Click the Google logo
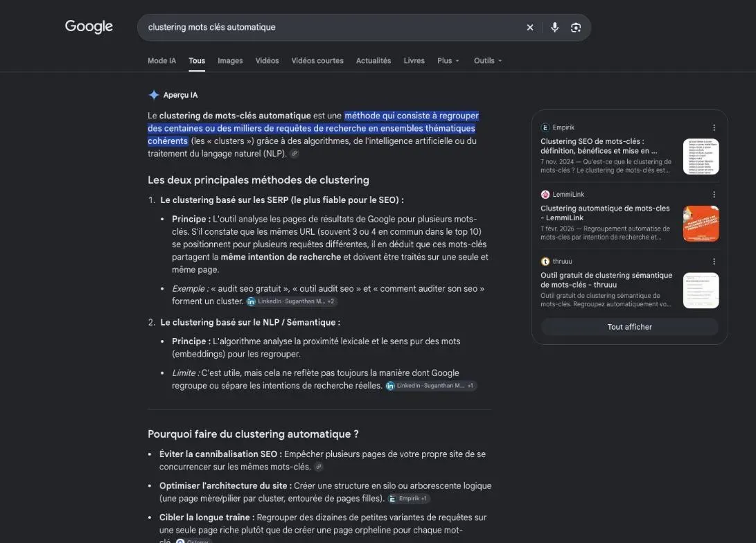Screen dimensions: 756x543 tap(89, 26)
